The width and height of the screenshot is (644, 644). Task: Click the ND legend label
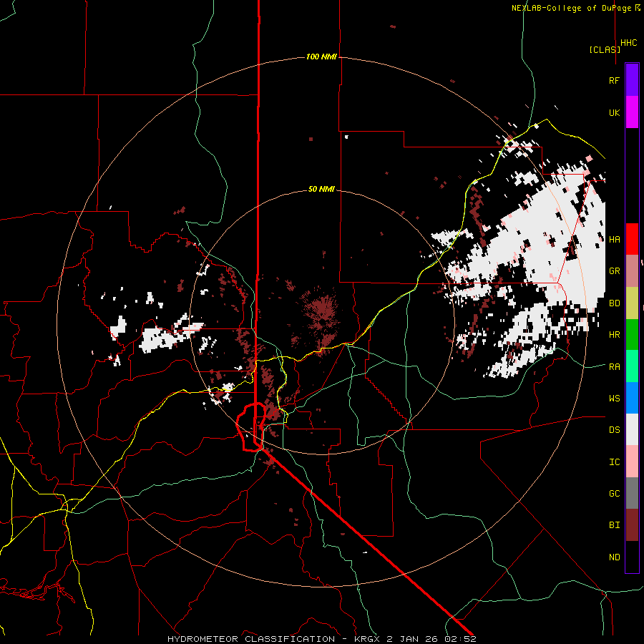(x=614, y=557)
